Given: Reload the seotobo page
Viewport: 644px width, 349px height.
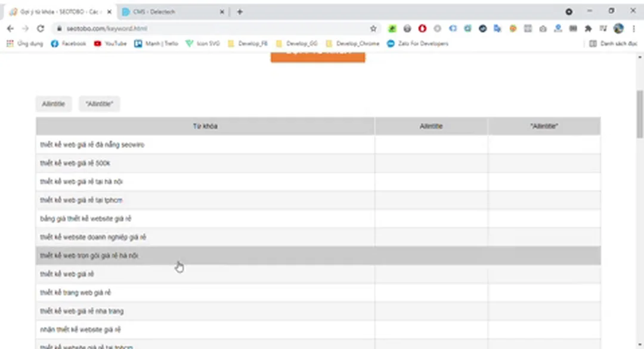Looking at the screenshot, I should coord(41,29).
